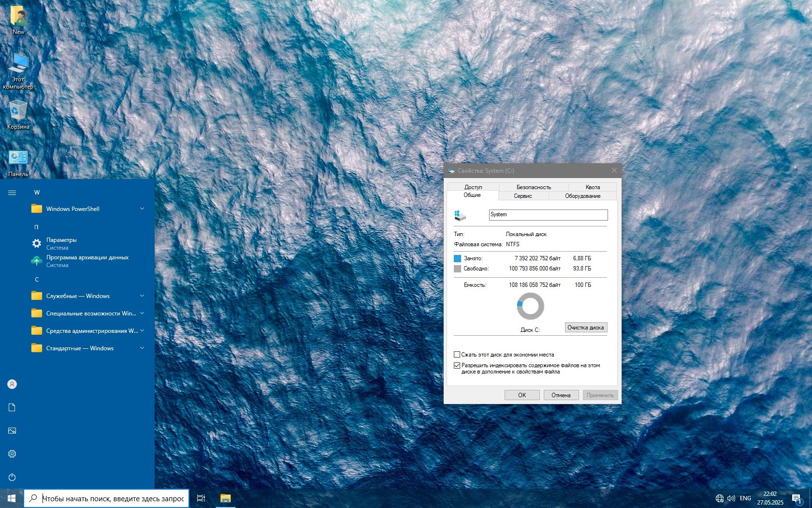
Task: Switch to the Оборудование tab
Action: 582,196
